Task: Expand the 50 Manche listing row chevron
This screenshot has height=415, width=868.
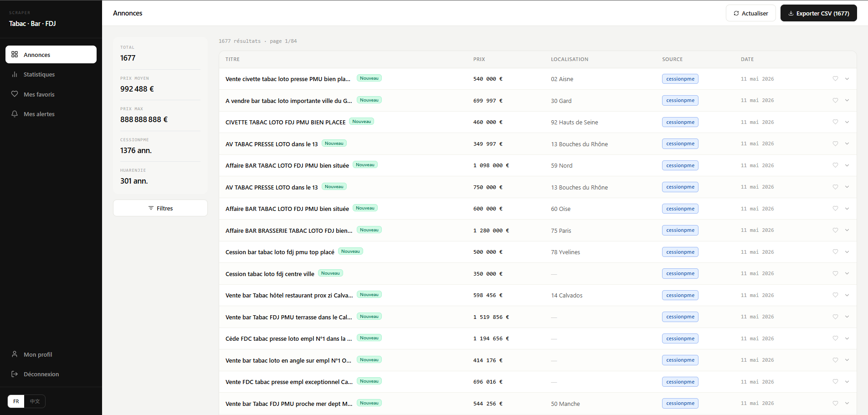Action: tap(847, 403)
